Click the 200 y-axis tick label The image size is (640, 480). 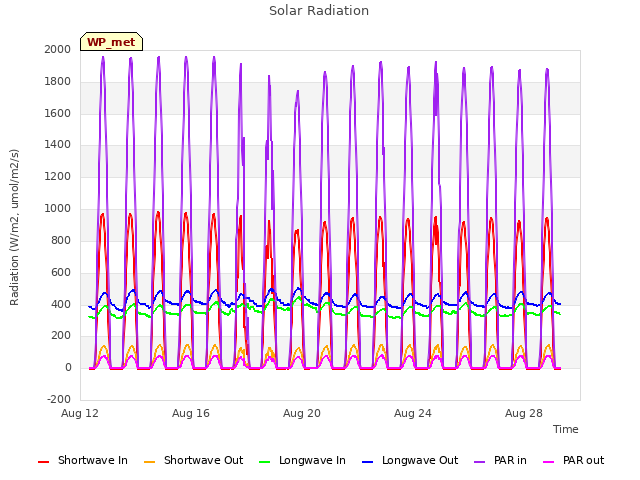[x=61, y=336]
